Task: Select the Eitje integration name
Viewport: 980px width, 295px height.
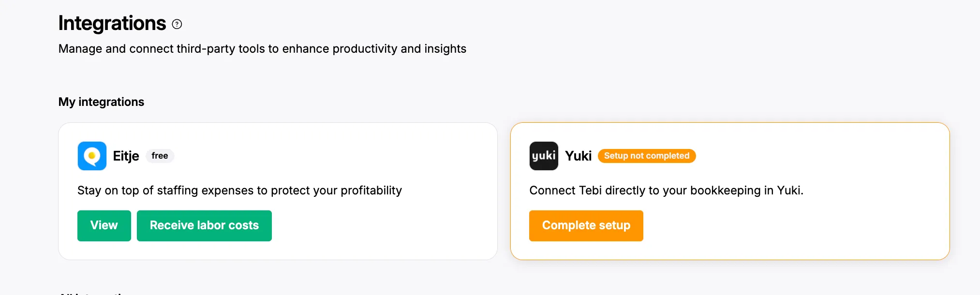Action: (126, 156)
